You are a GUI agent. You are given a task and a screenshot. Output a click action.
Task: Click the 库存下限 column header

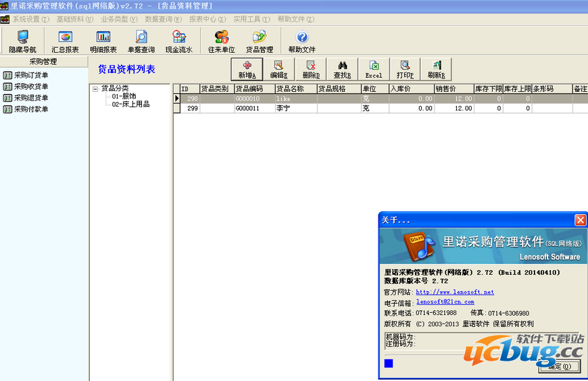(488, 89)
